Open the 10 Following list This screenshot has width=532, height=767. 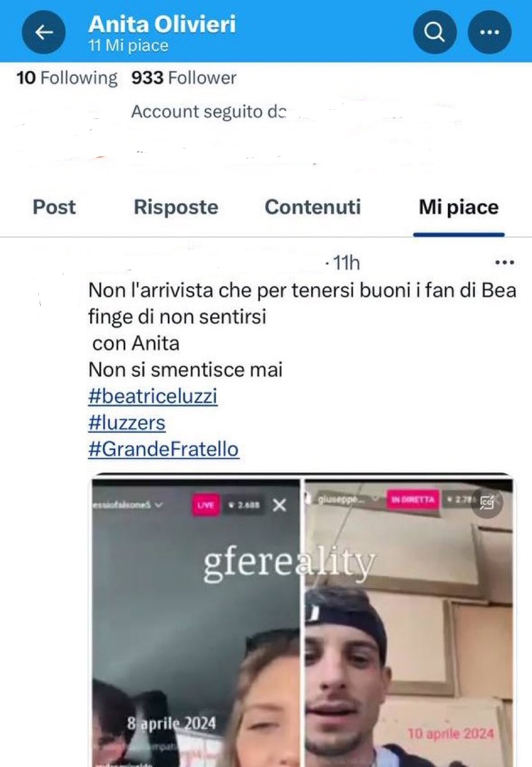pyautogui.click(x=67, y=78)
